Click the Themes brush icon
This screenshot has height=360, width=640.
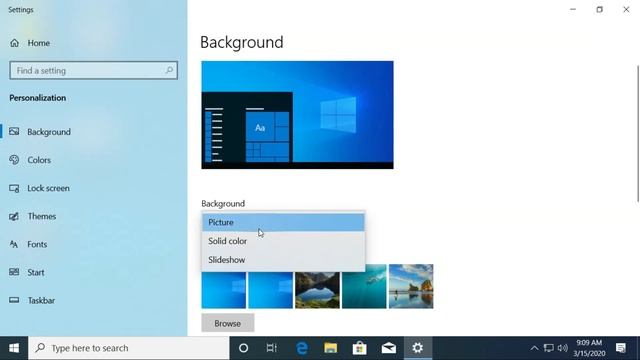[14, 216]
